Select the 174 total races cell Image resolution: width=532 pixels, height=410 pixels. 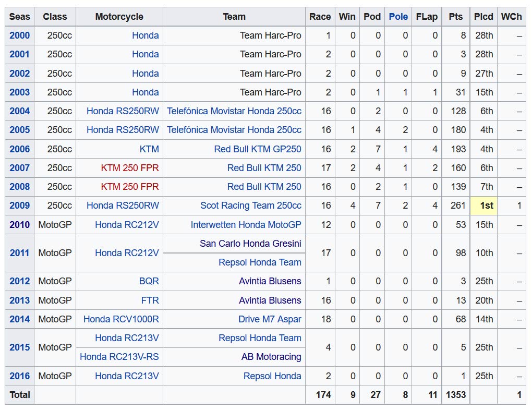click(x=320, y=395)
